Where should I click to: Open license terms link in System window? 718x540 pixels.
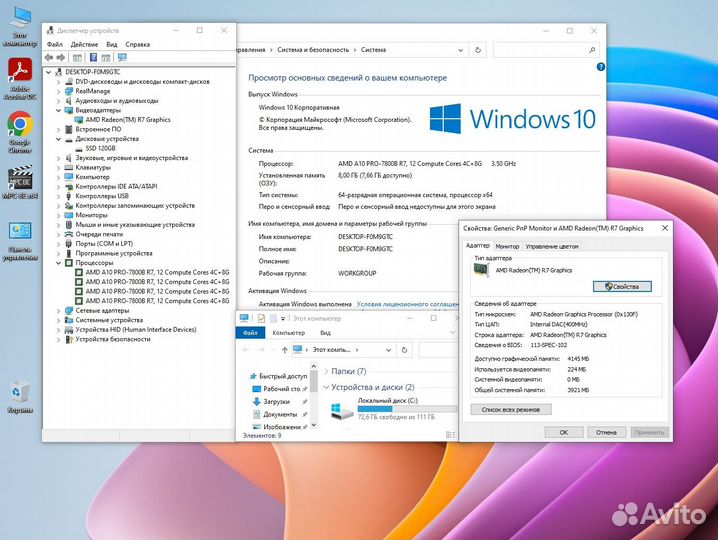407,304
